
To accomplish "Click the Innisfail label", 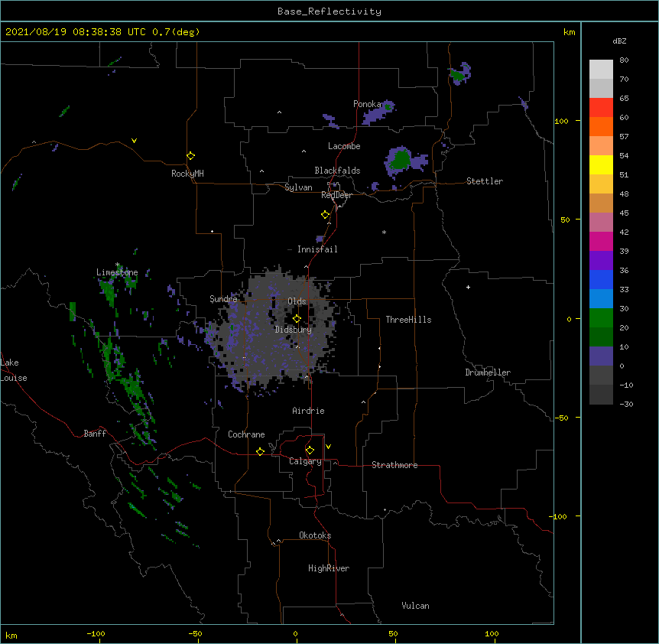I will (x=317, y=249).
